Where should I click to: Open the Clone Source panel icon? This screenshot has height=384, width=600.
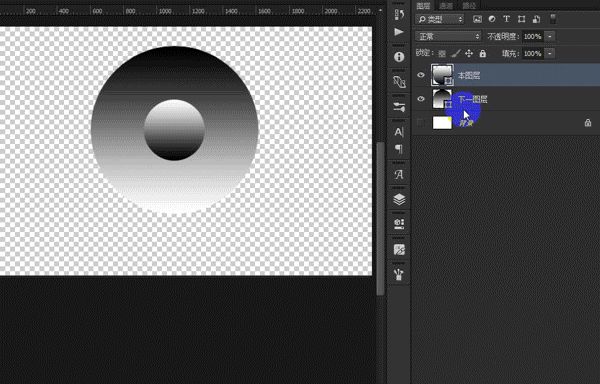[x=399, y=82]
